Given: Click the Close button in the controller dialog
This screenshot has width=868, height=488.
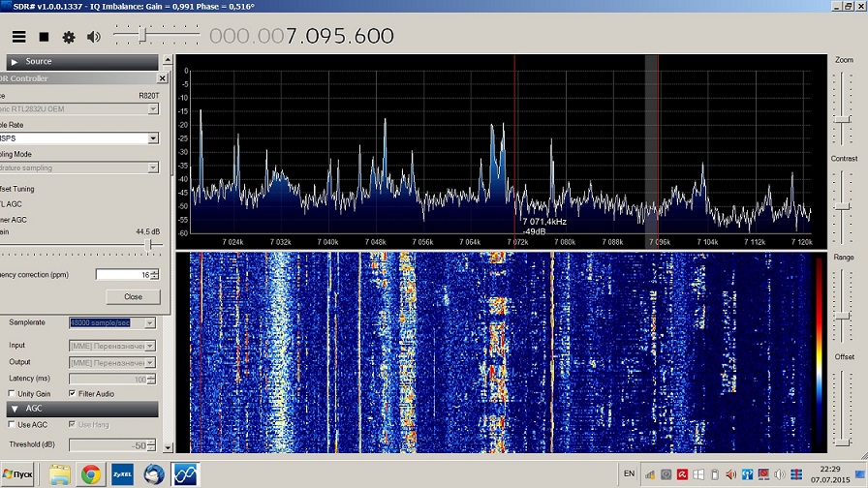Looking at the screenshot, I should point(133,297).
